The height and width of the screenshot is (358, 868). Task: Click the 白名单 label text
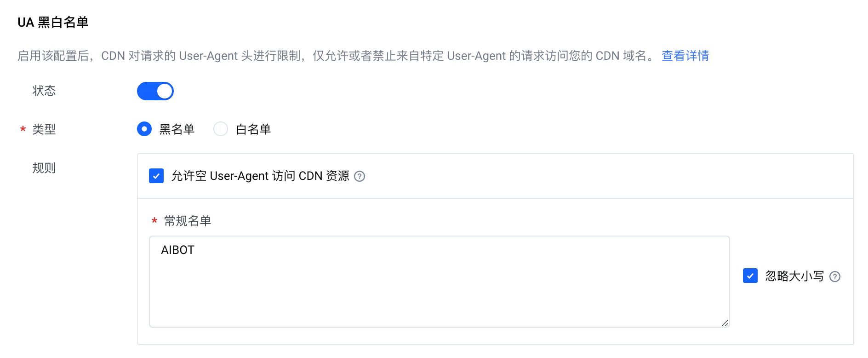click(253, 129)
